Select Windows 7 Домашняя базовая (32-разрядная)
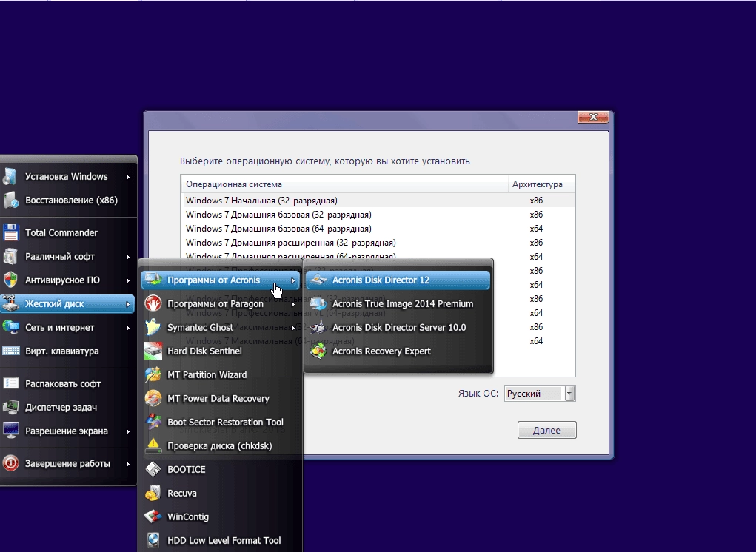This screenshot has height=552, width=756. pos(378,215)
